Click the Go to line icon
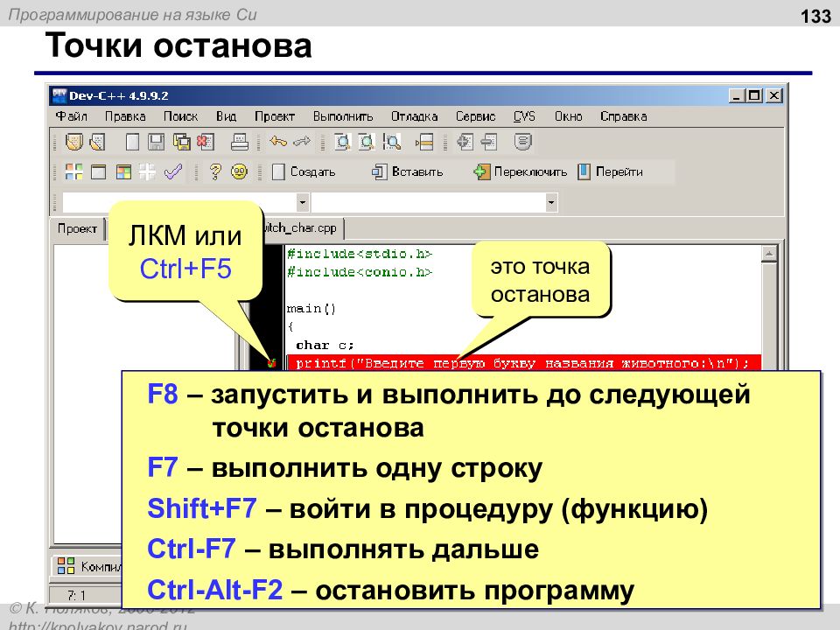Image resolution: width=840 pixels, height=630 pixels. 423,142
